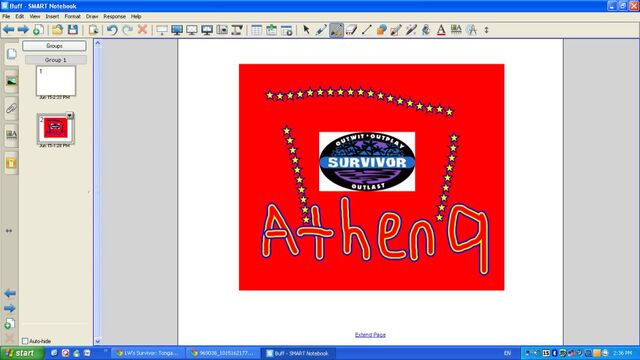Viewport: 640px width, 360px height.
Task: Choose the arrow Select pointer tool
Action: (x=307, y=29)
